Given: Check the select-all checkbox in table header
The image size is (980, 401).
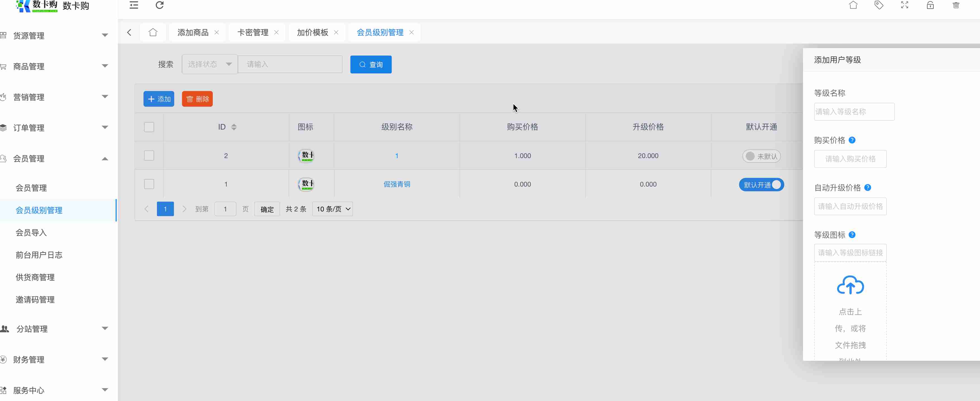Looking at the screenshot, I should point(149,127).
